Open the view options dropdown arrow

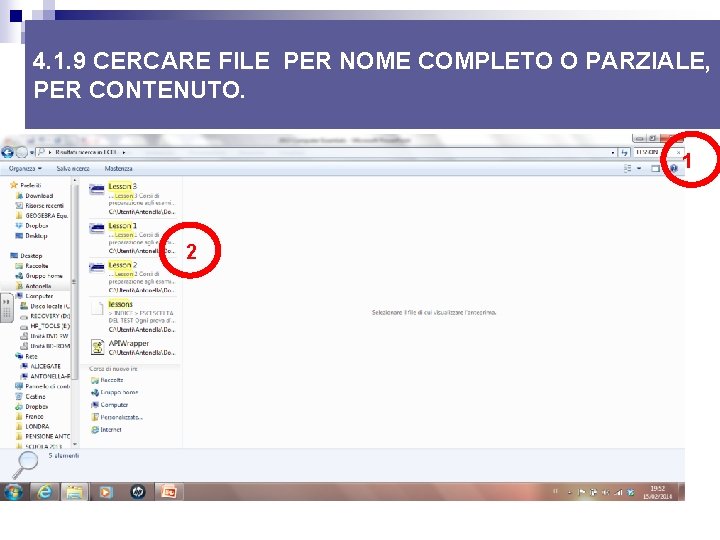click(639, 169)
